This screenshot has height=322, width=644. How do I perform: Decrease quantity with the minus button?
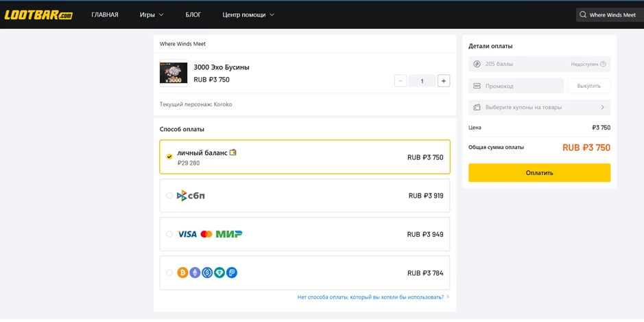coord(401,81)
